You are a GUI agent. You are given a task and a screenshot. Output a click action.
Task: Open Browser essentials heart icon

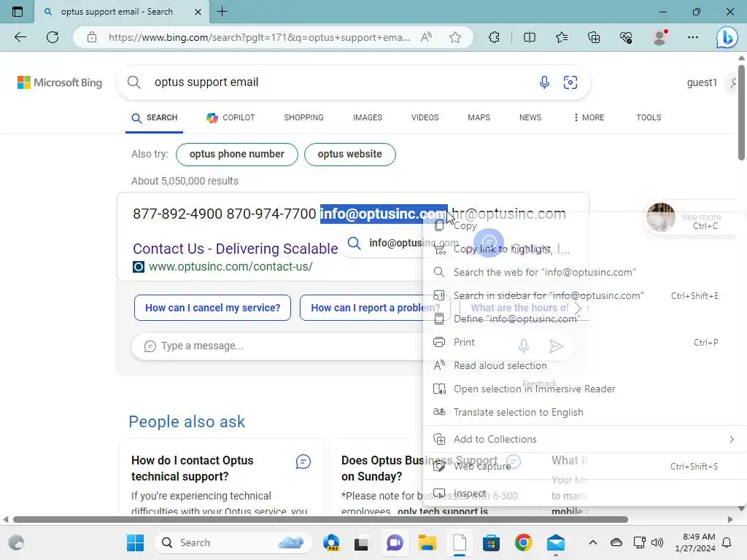pyautogui.click(x=626, y=37)
